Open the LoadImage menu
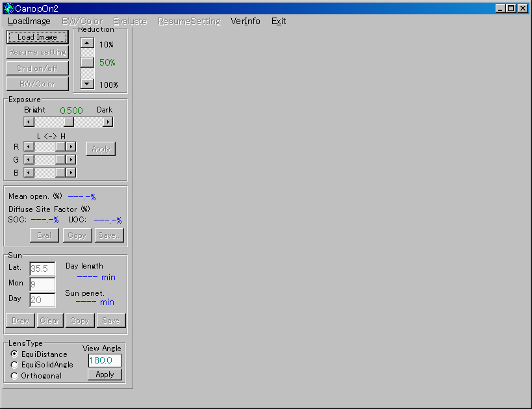 [x=29, y=21]
